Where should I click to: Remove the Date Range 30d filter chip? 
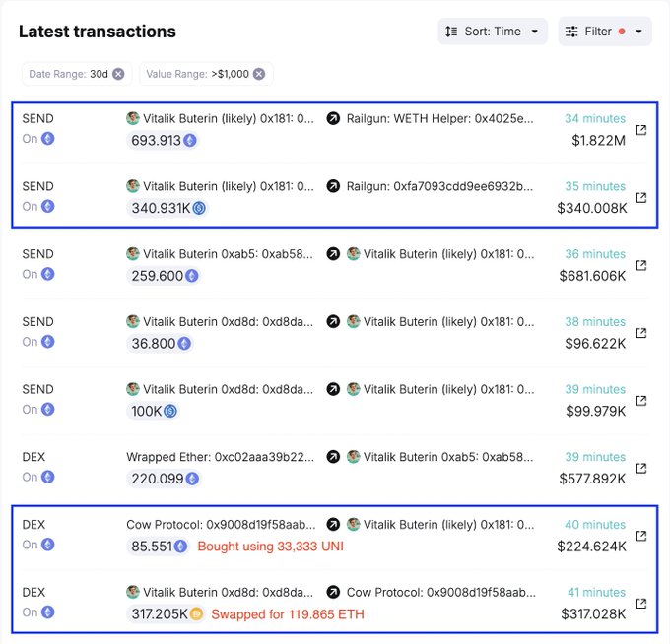click(118, 74)
